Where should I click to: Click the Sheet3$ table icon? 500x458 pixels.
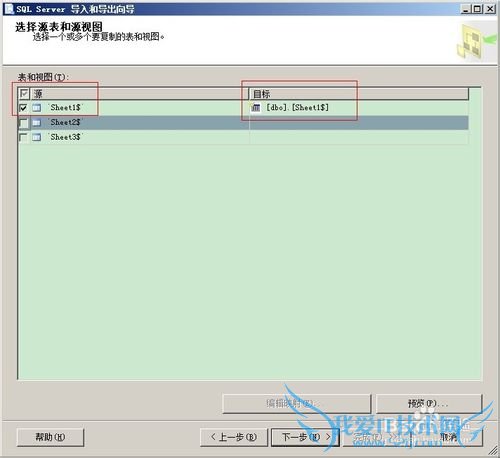click(37, 137)
